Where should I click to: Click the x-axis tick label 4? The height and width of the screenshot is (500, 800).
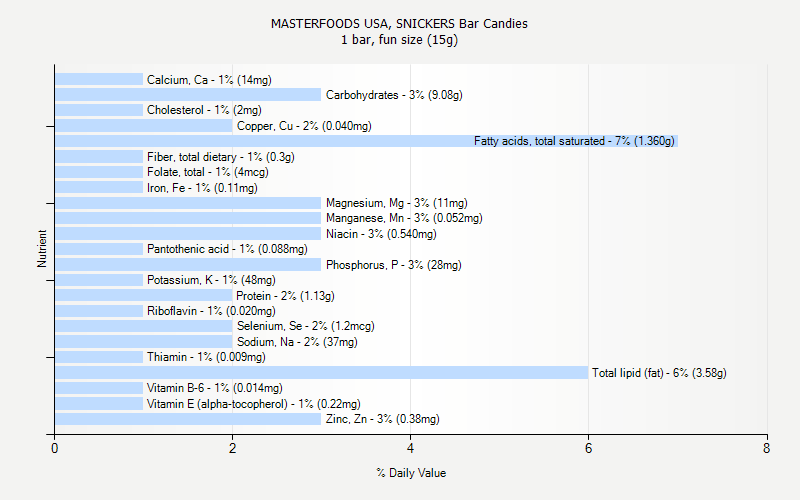[x=411, y=448]
